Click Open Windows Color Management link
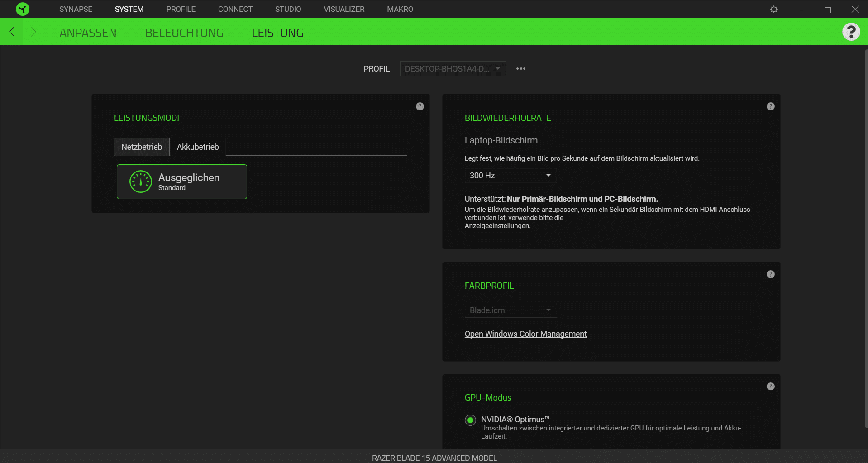 pos(525,334)
